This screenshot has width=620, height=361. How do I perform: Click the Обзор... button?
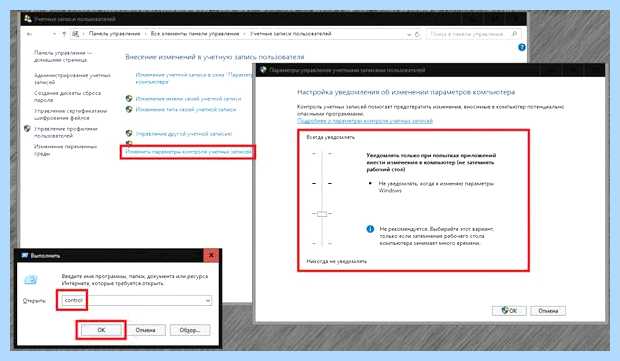click(190, 330)
